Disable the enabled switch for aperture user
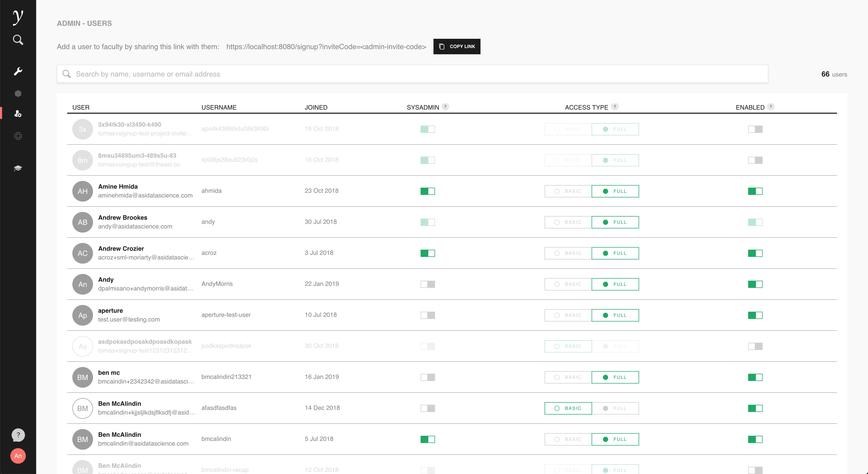 (755, 315)
